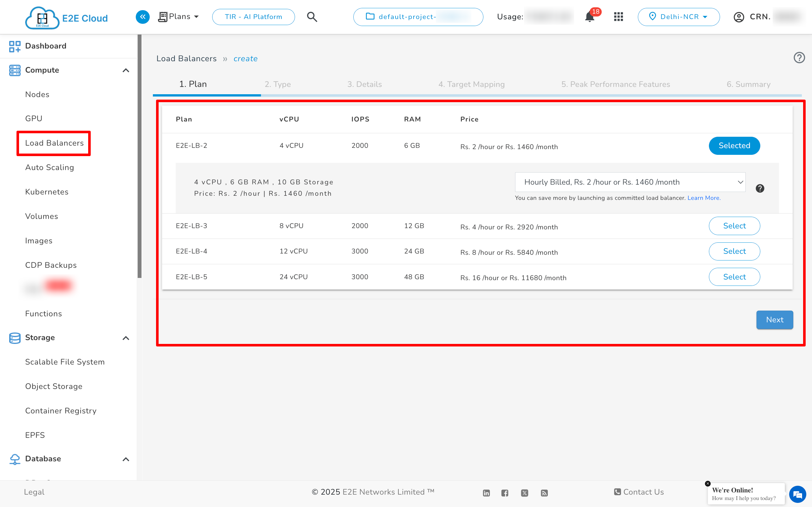The height and width of the screenshot is (507, 812).
Task: Open the default-project selector
Action: point(418,17)
